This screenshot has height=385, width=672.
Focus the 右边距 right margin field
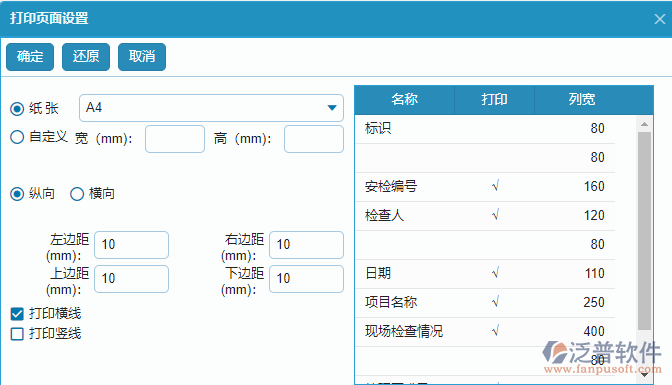[306, 245]
